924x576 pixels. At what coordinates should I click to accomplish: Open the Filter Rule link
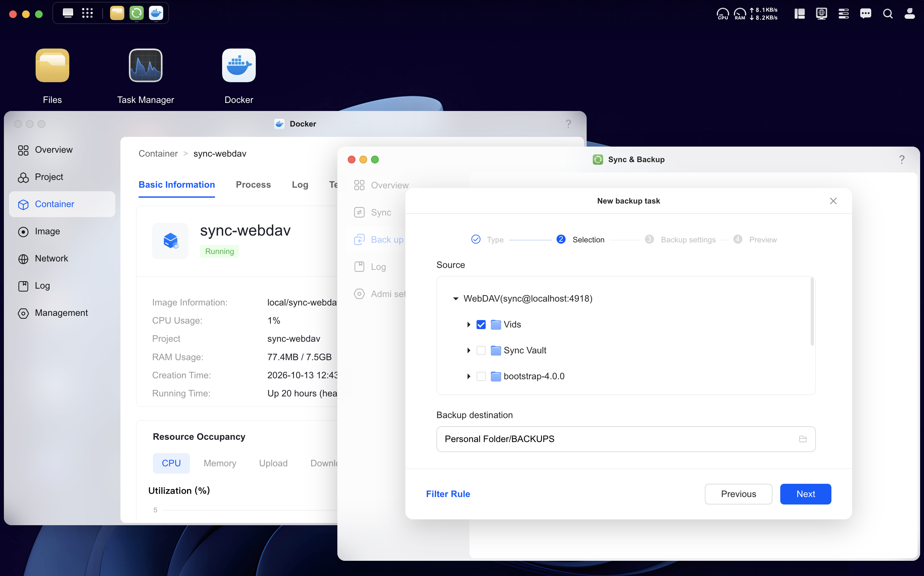(x=448, y=494)
